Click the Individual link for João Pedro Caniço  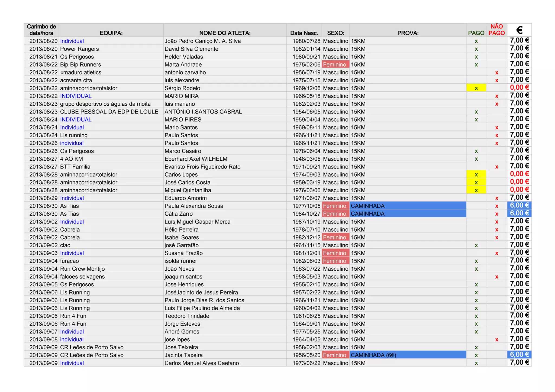tap(72, 41)
